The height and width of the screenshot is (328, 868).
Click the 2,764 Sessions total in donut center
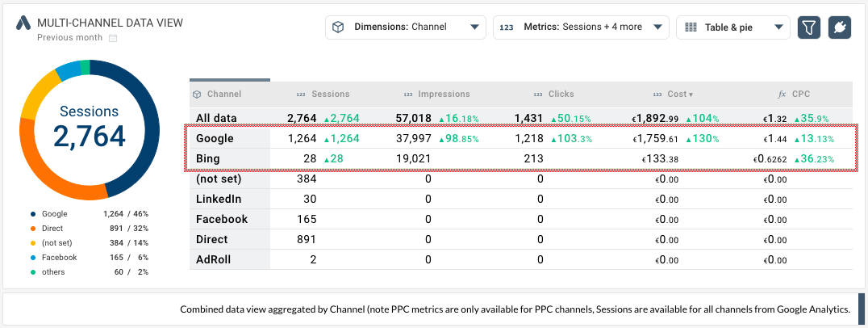pyautogui.click(x=89, y=137)
